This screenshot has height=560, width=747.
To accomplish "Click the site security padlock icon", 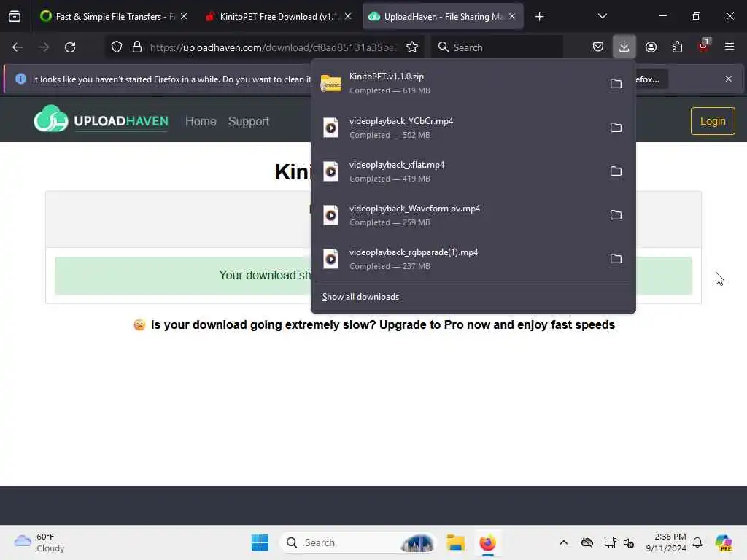I will click(x=137, y=47).
